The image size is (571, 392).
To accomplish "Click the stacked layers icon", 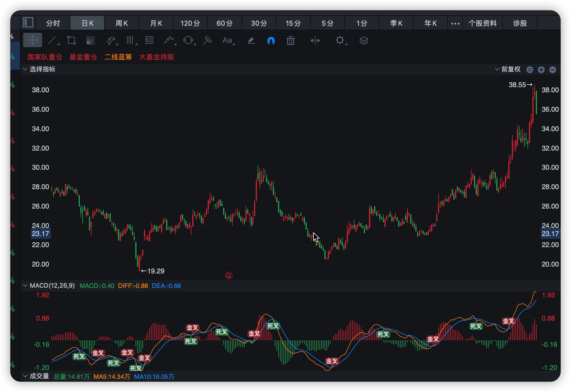I will click(x=364, y=40).
